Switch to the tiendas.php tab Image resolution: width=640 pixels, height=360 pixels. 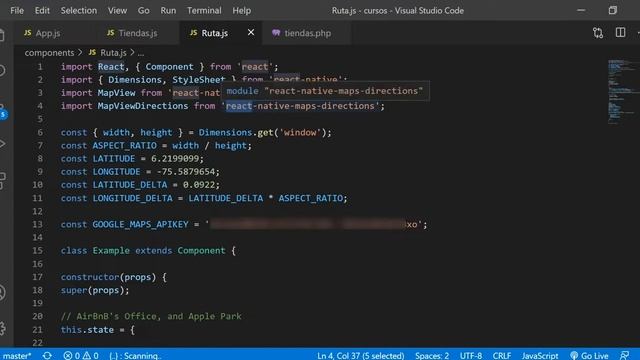[x=307, y=33]
